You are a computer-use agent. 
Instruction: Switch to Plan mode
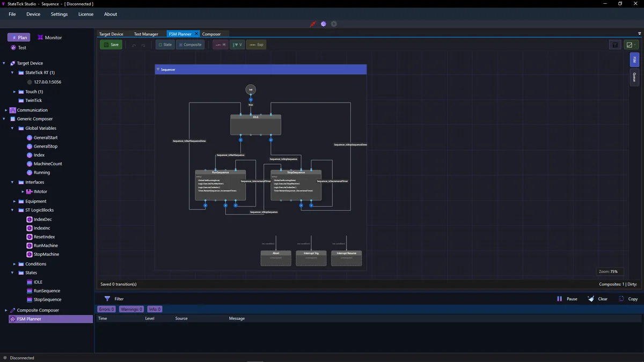coord(19,38)
